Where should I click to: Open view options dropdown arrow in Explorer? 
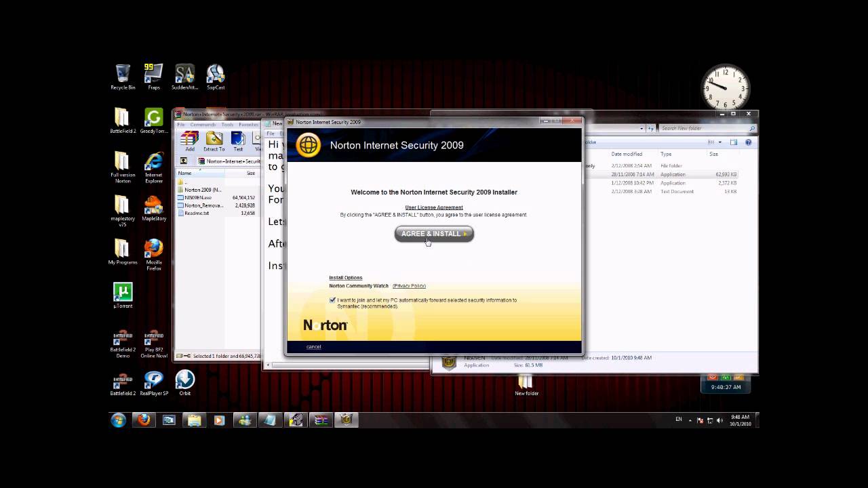pos(719,142)
